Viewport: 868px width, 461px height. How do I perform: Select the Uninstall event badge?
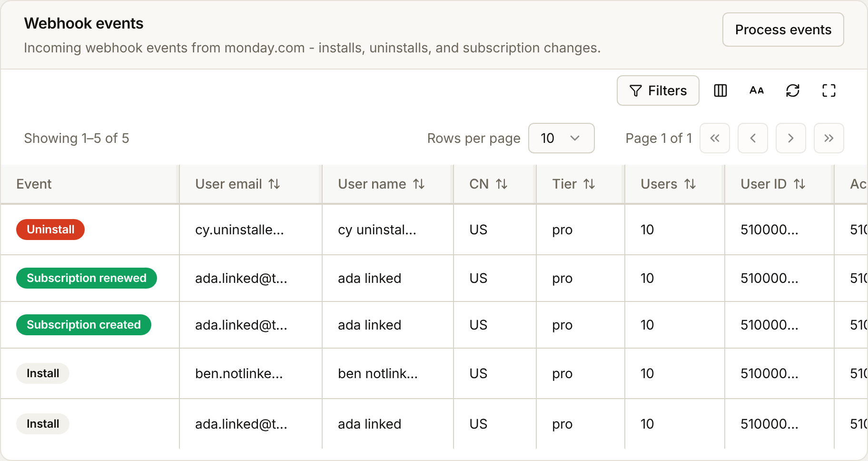[x=50, y=230]
